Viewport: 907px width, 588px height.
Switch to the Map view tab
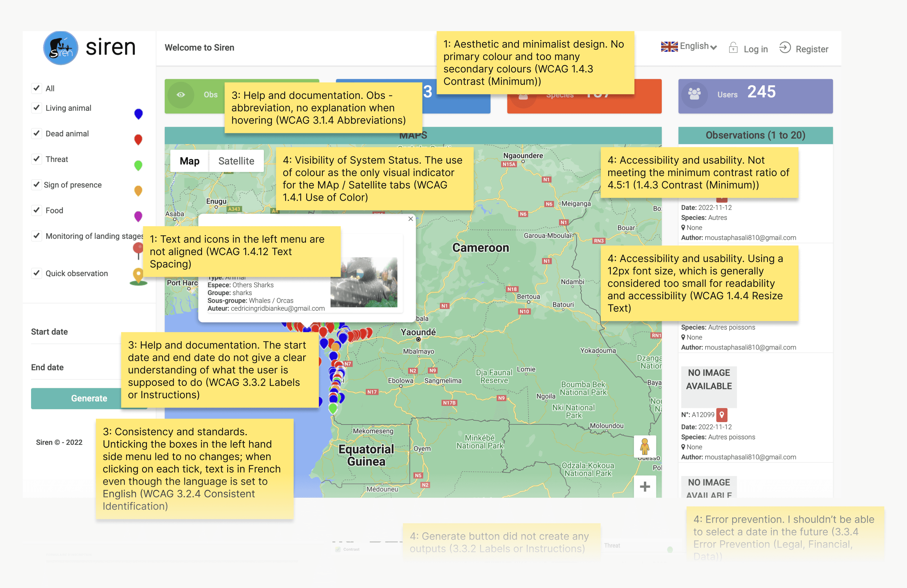(189, 161)
